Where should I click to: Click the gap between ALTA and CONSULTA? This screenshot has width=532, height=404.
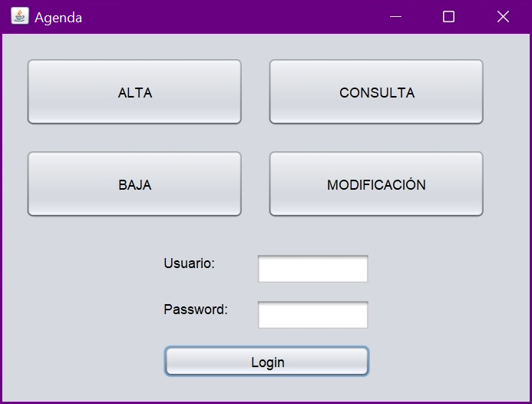click(x=256, y=92)
